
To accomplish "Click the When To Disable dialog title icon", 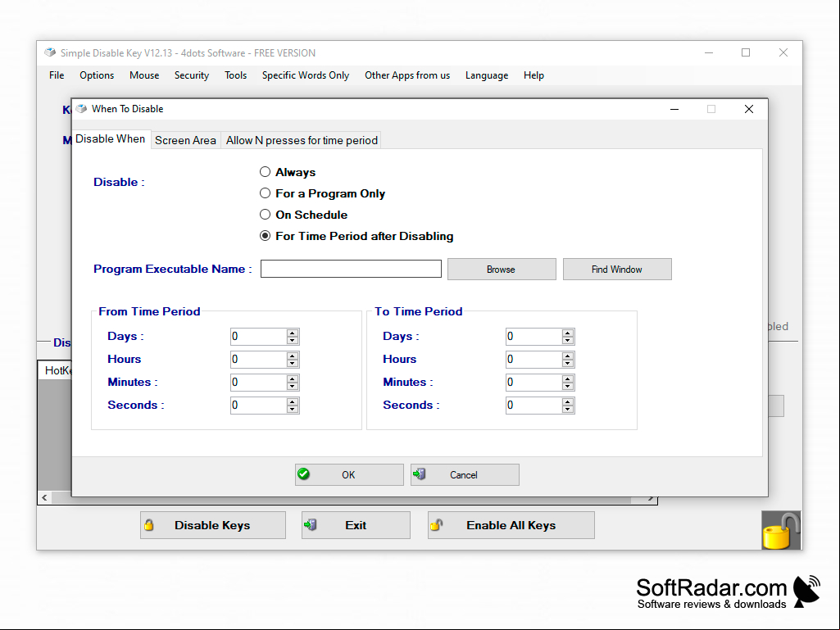I will click(x=81, y=109).
